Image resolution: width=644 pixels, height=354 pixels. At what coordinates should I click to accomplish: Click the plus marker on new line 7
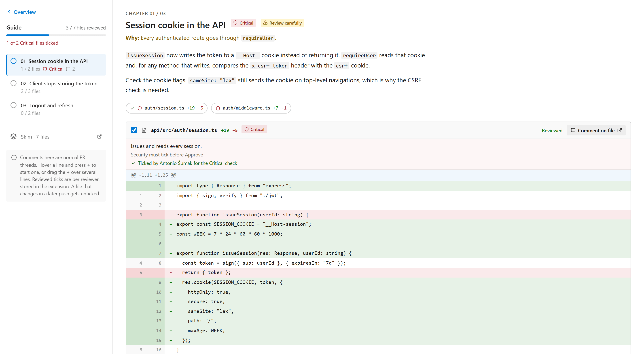pyautogui.click(x=171, y=253)
